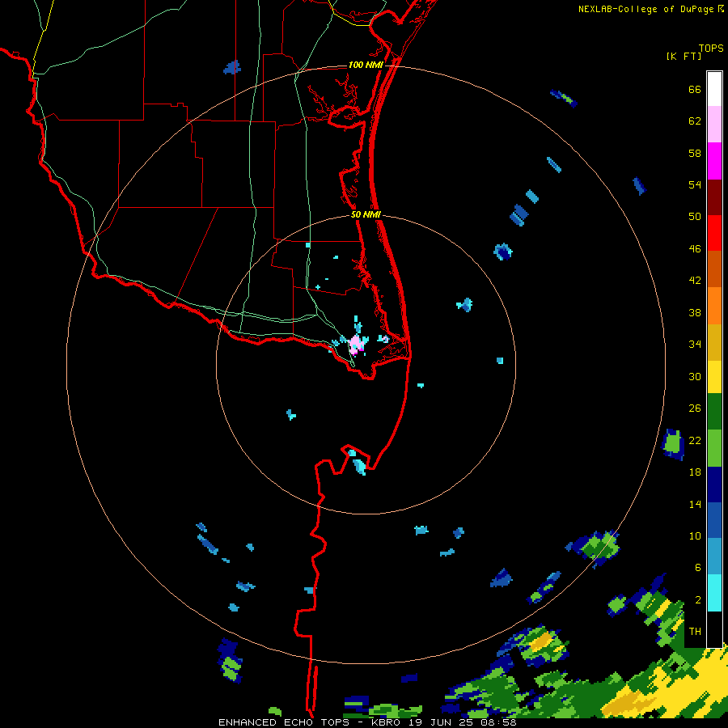The width and height of the screenshot is (728, 728).
Task: Click the legend value 66
Action: click(695, 89)
